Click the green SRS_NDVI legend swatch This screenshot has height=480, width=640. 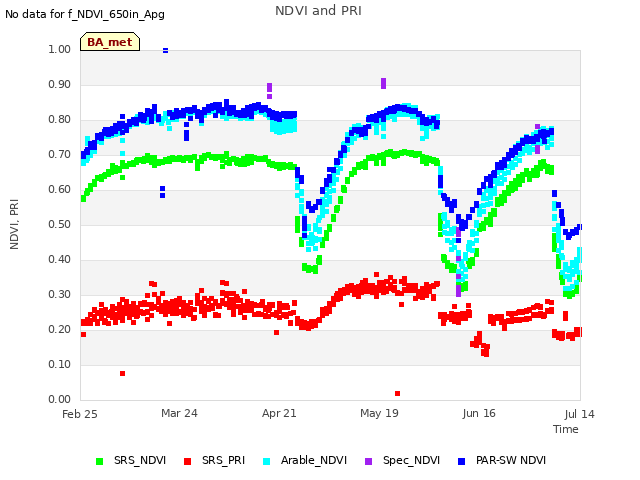pyautogui.click(x=100, y=461)
